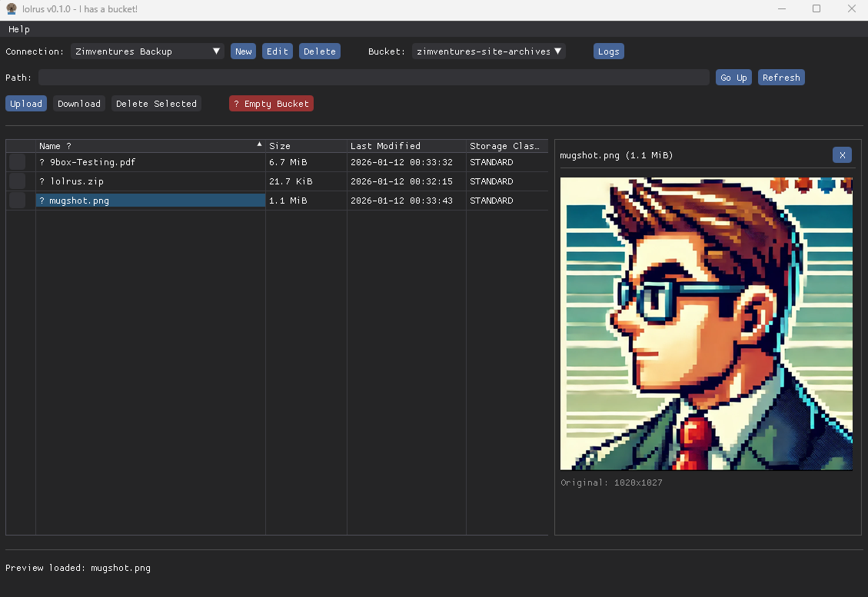Image resolution: width=868 pixels, height=597 pixels.
Task: Open the Connection dropdown
Action: [x=147, y=51]
